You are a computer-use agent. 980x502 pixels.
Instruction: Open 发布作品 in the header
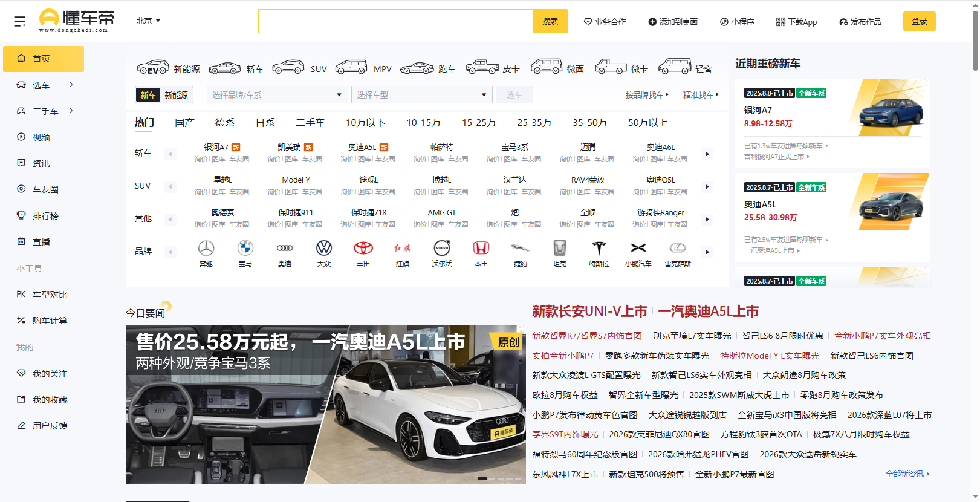860,22
